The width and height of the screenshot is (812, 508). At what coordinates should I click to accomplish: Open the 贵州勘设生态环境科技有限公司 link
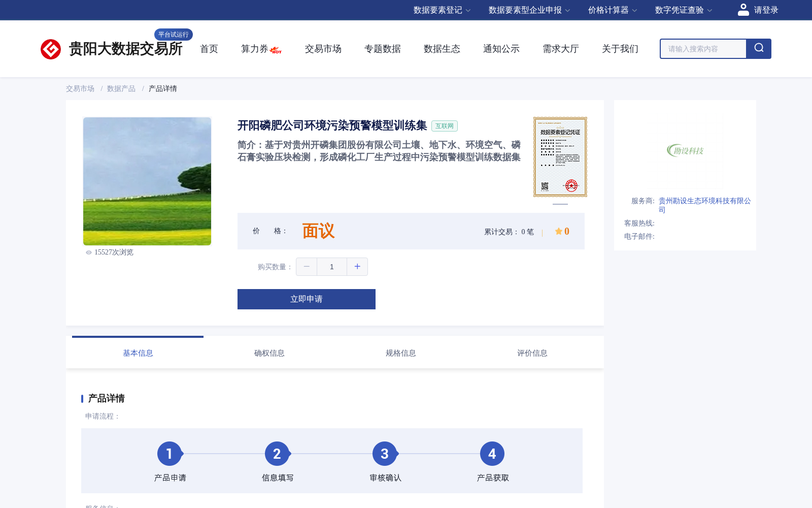(704, 205)
